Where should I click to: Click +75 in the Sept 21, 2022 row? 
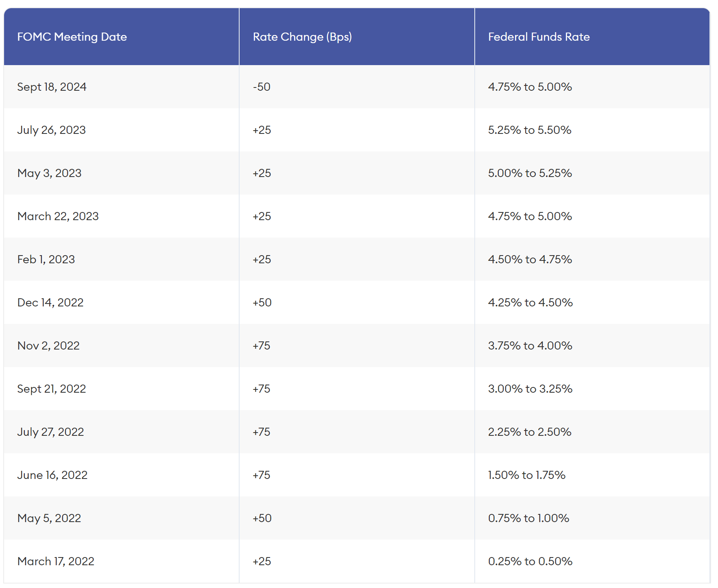pyautogui.click(x=262, y=389)
